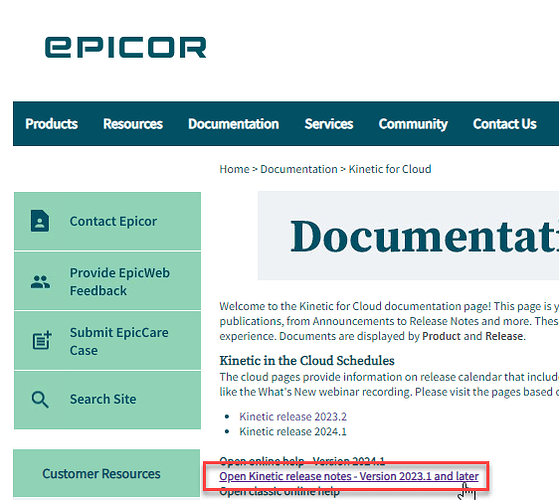Click the Epicor logo

pyautogui.click(x=125, y=47)
